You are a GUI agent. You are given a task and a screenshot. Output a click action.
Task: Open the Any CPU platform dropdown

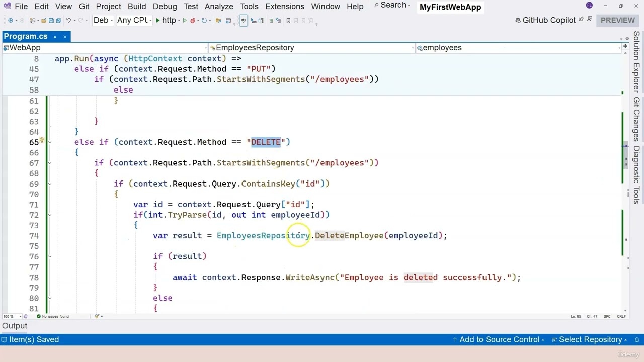[x=134, y=20]
